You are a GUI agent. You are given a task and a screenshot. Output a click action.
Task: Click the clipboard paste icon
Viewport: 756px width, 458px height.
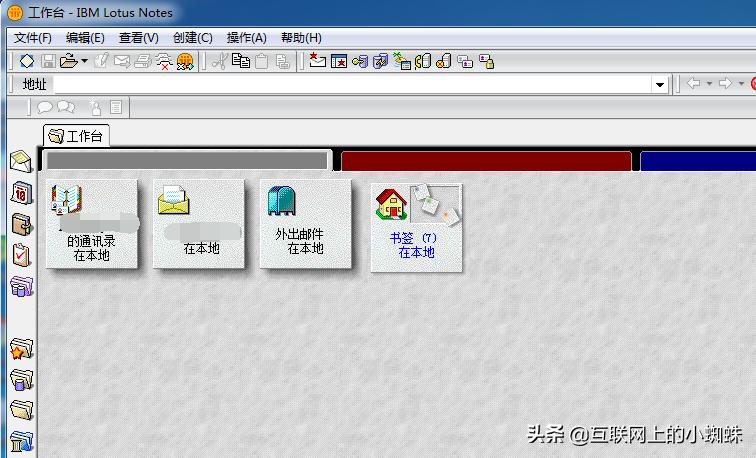(262, 61)
